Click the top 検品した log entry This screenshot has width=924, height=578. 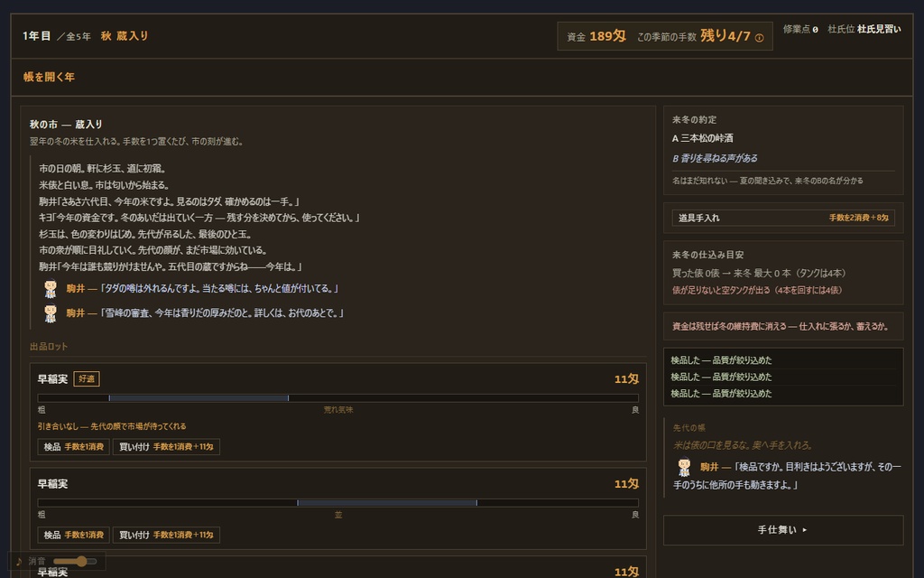point(721,360)
